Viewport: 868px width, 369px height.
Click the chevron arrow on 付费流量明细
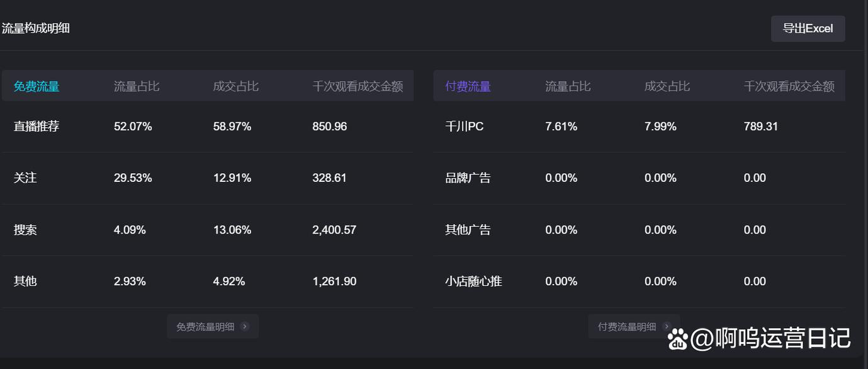667,326
